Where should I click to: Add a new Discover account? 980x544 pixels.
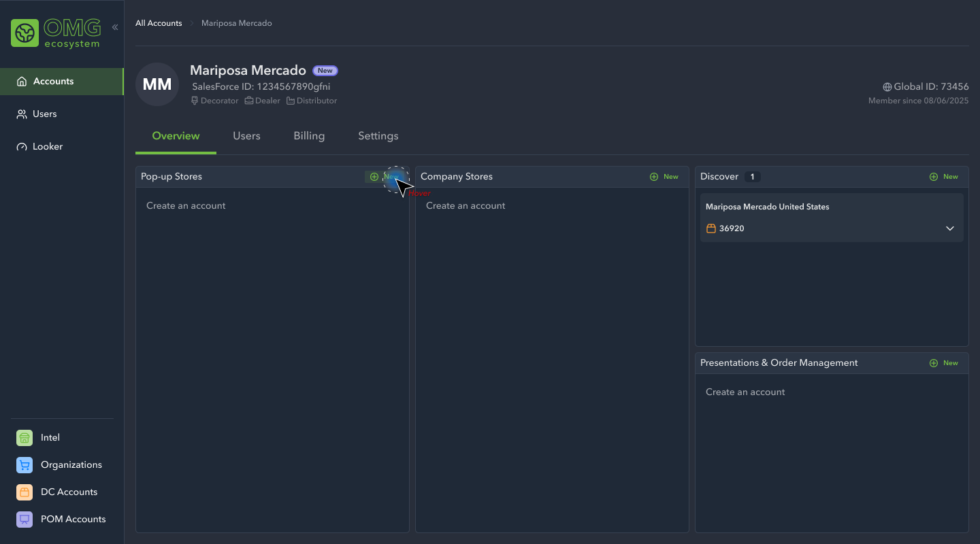point(944,177)
